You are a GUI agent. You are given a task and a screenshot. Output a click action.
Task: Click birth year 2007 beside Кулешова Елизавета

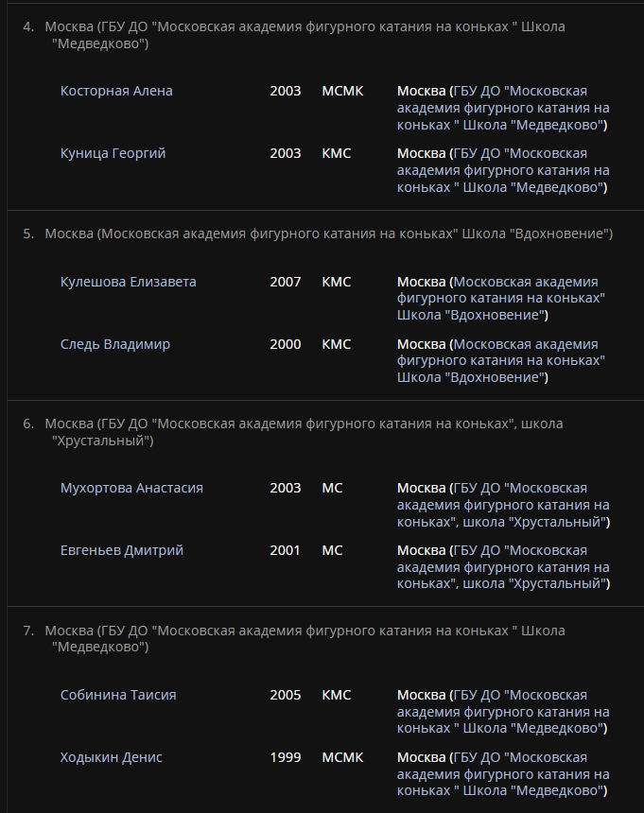(285, 282)
